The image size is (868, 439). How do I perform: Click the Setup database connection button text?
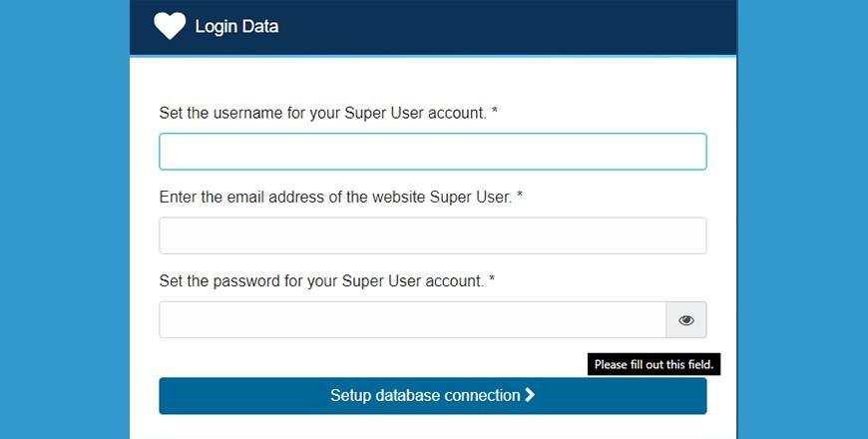point(425,395)
